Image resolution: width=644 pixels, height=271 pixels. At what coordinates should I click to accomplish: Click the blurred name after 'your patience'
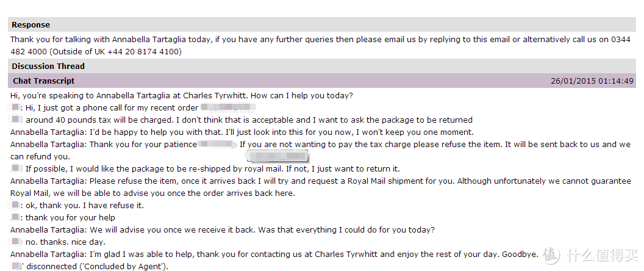click(x=217, y=144)
